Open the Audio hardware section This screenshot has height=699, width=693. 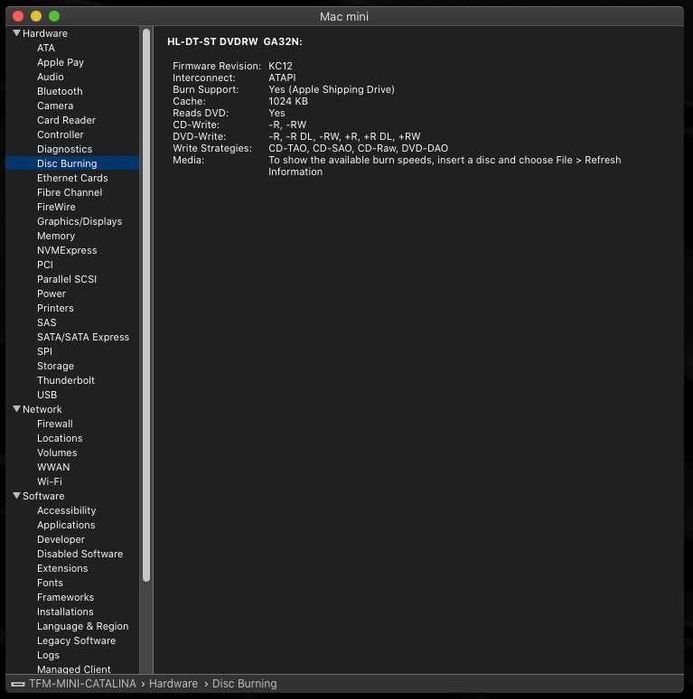(x=50, y=77)
